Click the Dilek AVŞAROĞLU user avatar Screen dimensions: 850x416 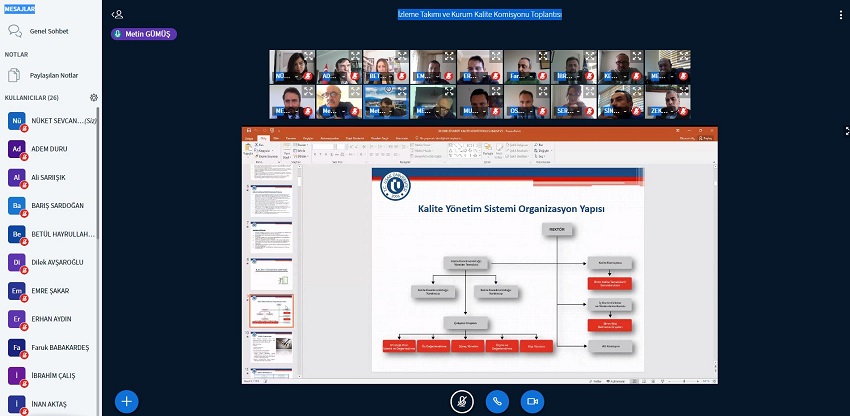tap(16, 262)
